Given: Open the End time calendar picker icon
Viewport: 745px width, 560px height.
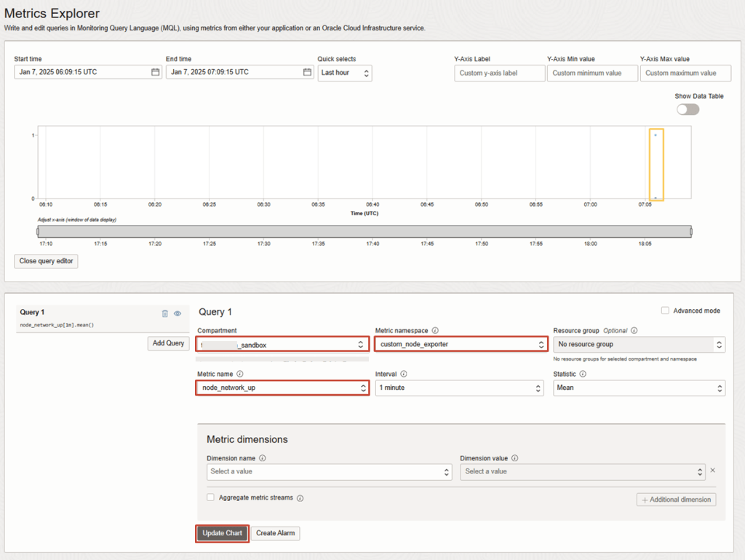Looking at the screenshot, I should click(x=307, y=73).
